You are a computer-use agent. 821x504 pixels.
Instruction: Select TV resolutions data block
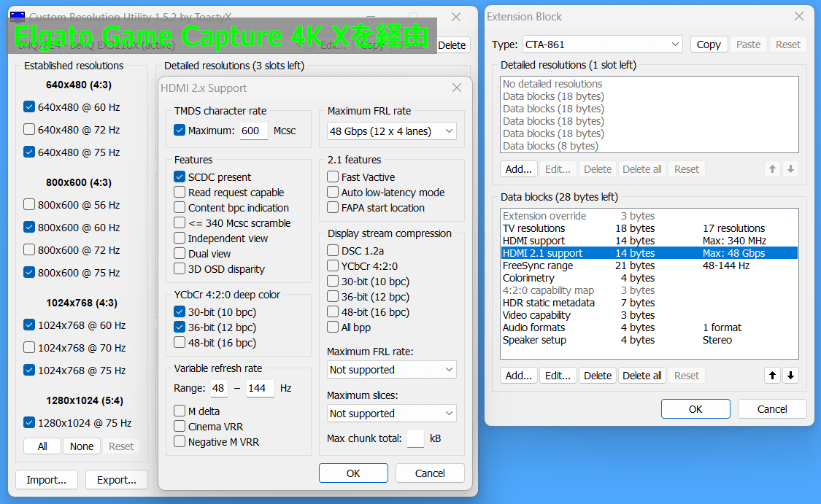[650, 228]
